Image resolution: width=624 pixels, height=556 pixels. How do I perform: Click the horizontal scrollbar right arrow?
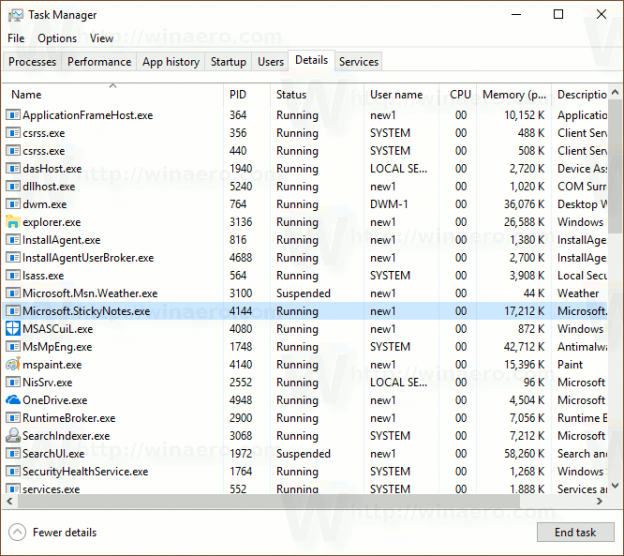coord(599,501)
